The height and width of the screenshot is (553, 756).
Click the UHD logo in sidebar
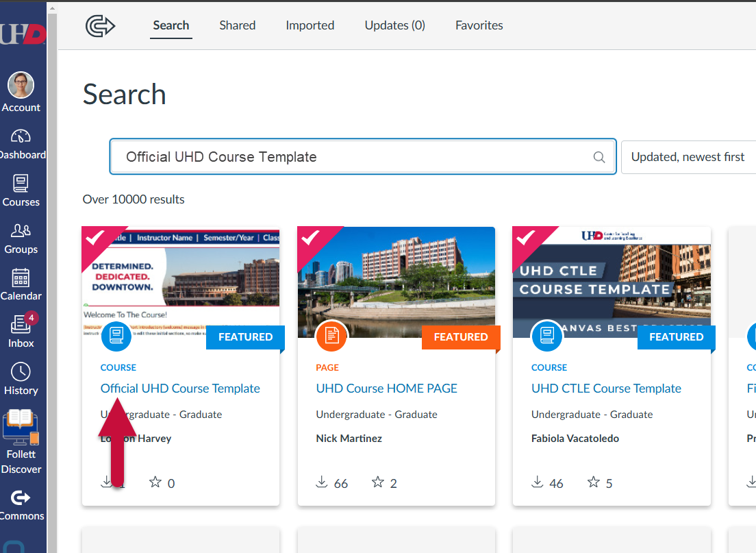[x=23, y=34]
